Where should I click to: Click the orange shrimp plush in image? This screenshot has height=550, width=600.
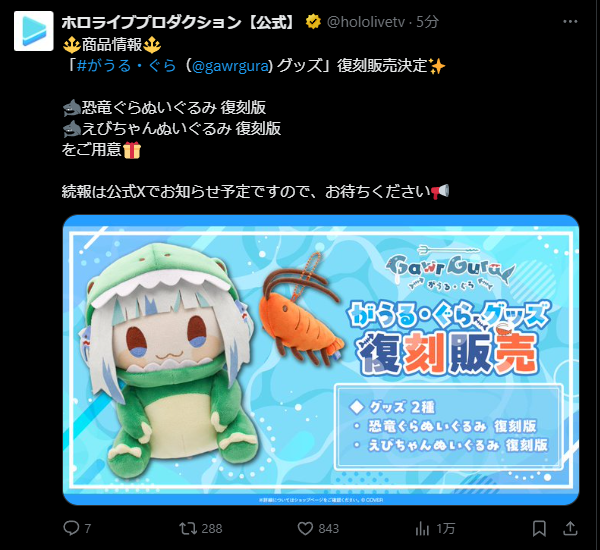click(302, 312)
